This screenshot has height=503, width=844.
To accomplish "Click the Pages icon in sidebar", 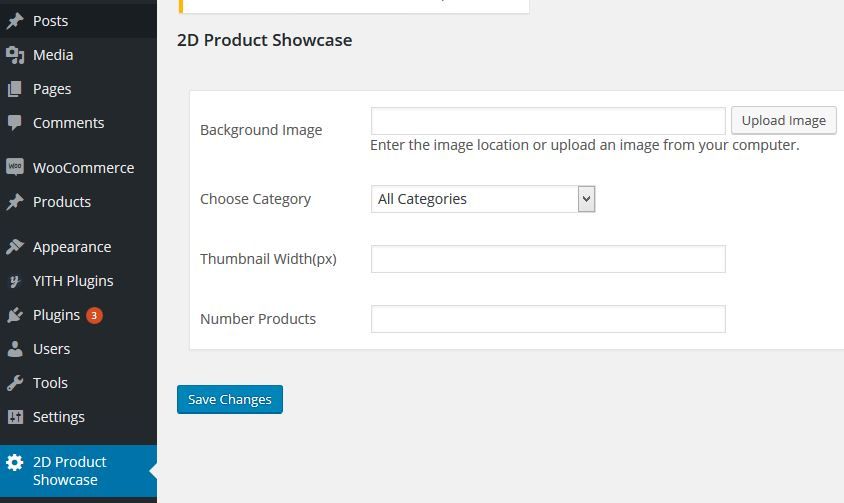I will coord(15,89).
